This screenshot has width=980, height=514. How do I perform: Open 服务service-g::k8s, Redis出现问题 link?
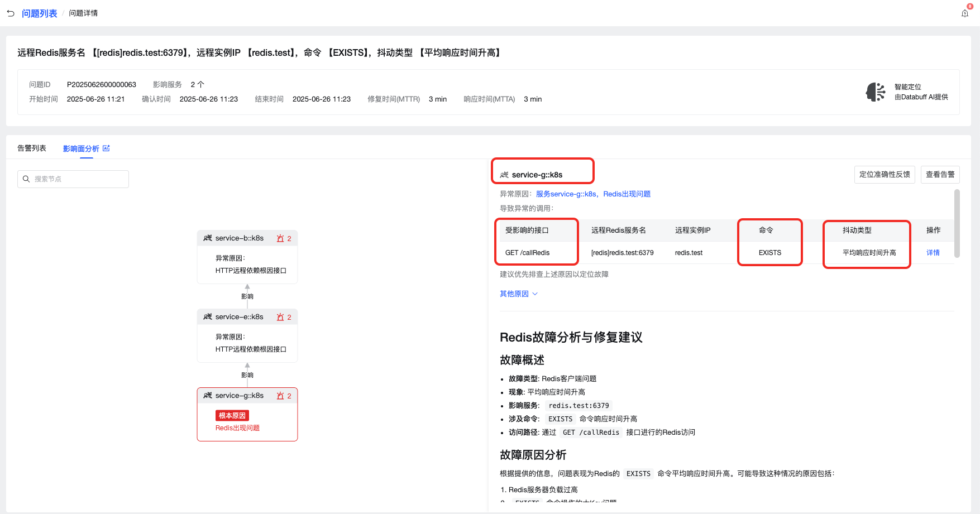(x=593, y=194)
